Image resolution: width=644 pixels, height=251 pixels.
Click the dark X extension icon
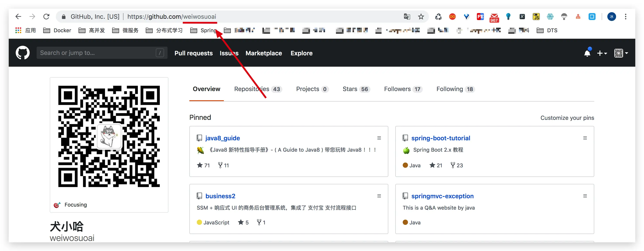click(x=522, y=17)
